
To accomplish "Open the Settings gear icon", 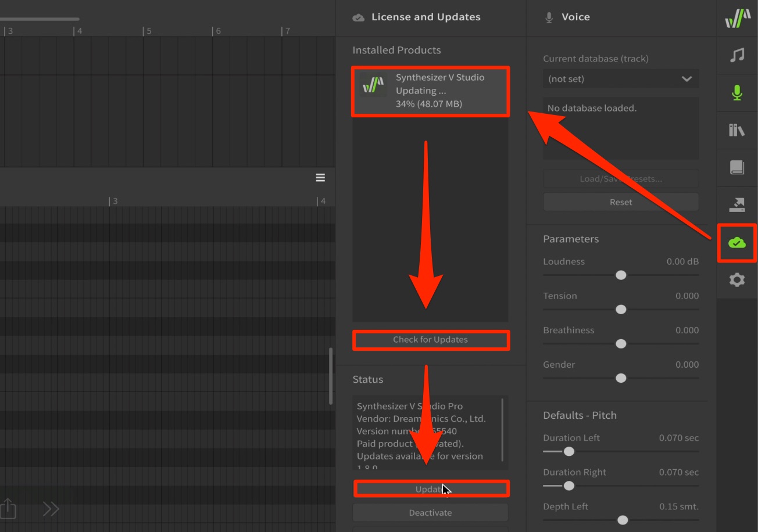I will (737, 280).
